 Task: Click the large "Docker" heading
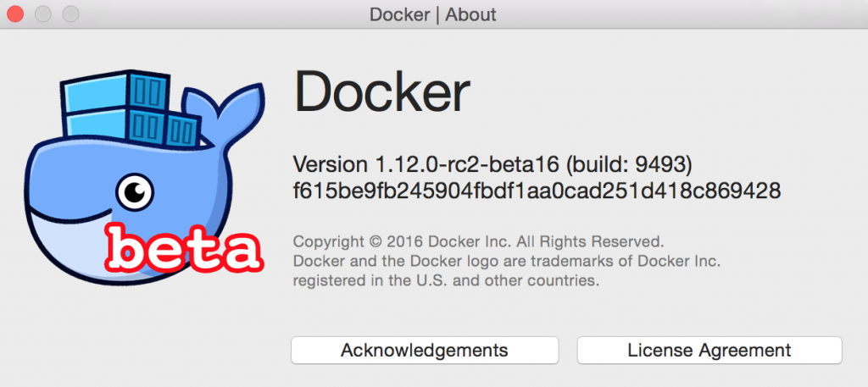[x=382, y=93]
